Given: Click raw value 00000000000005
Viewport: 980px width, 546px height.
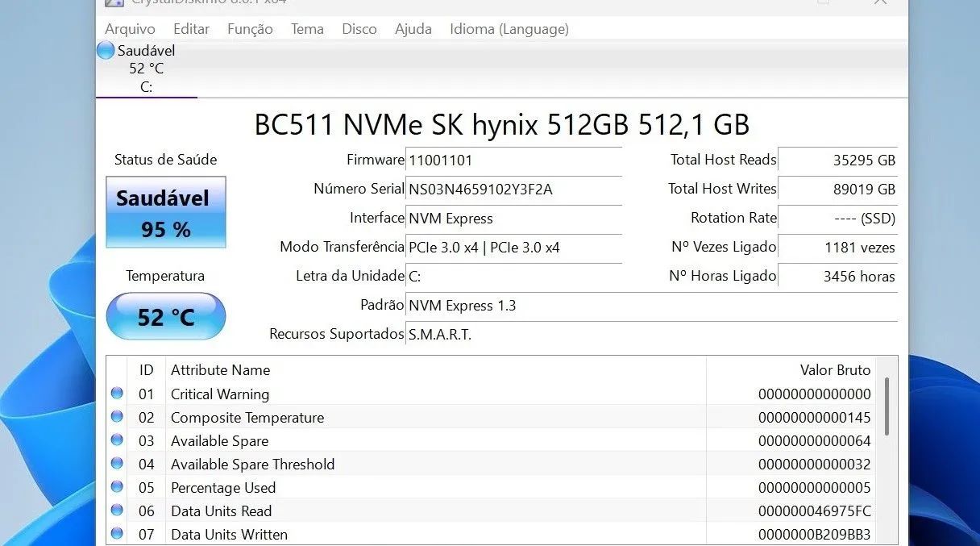Looking at the screenshot, I should click(815, 488).
